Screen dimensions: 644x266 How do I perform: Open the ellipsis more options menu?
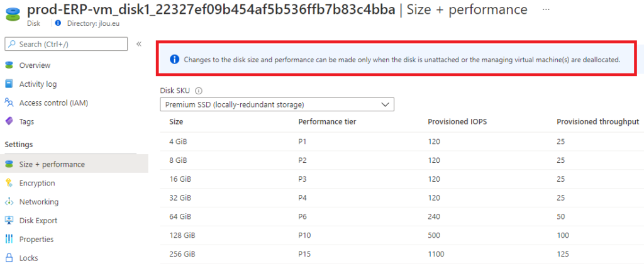point(546,9)
